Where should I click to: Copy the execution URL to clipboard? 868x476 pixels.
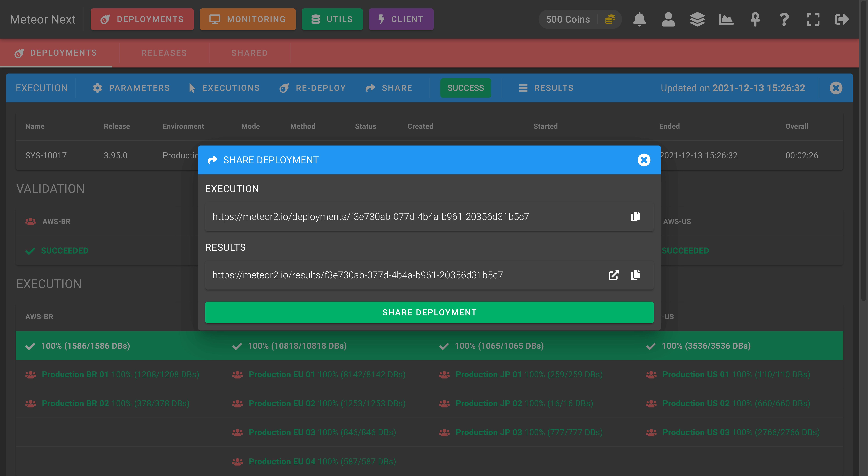(635, 217)
